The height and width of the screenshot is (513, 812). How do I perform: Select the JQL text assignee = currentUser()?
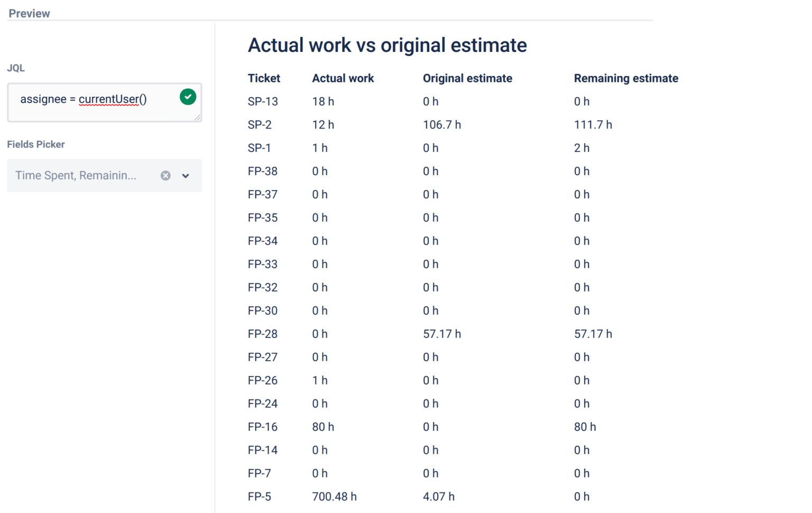click(x=84, y=99)
